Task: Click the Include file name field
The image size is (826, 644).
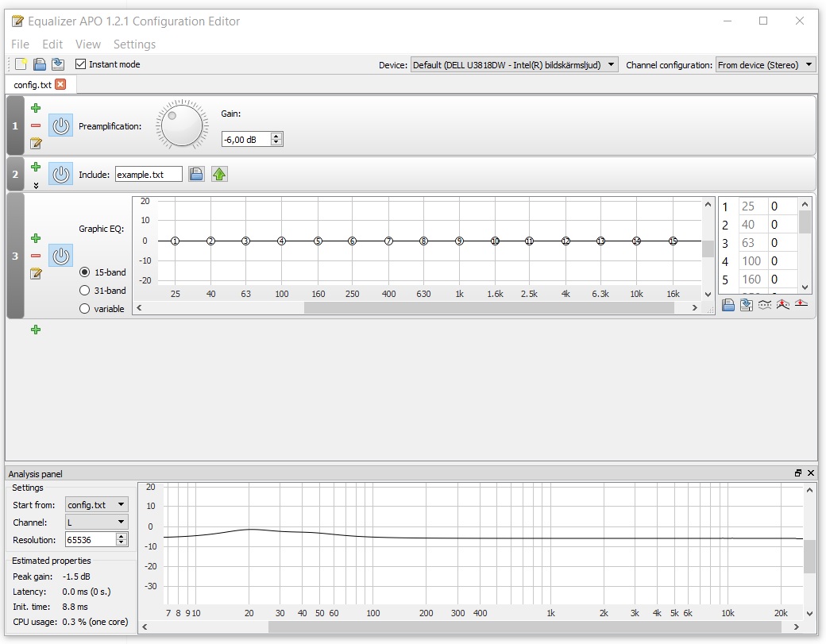Action: (x=149, y=174)
